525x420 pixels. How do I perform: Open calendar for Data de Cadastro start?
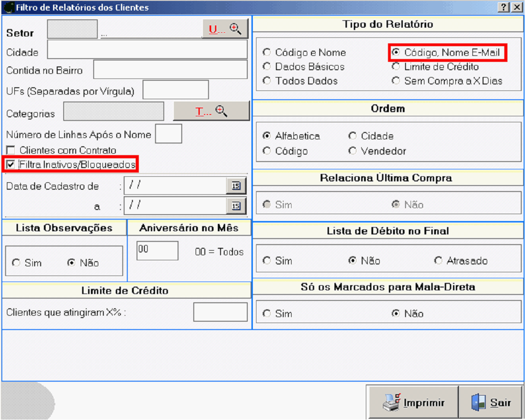(236, 186)
